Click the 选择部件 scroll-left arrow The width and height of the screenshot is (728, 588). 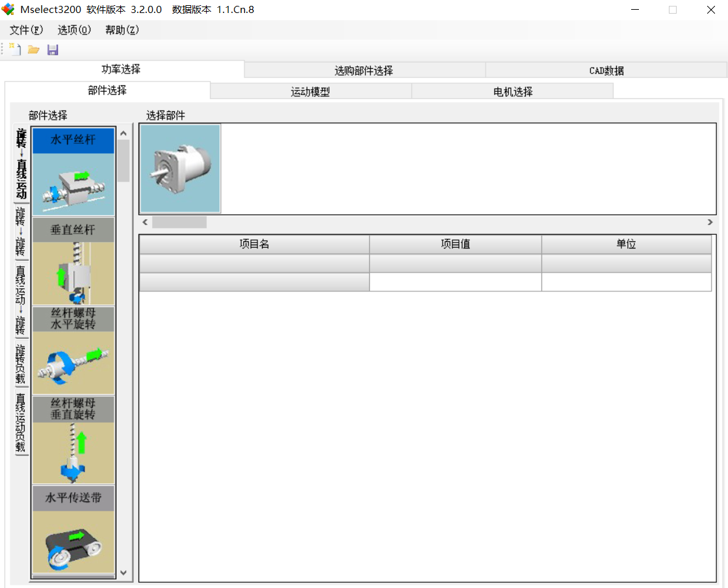coord(145,222)
